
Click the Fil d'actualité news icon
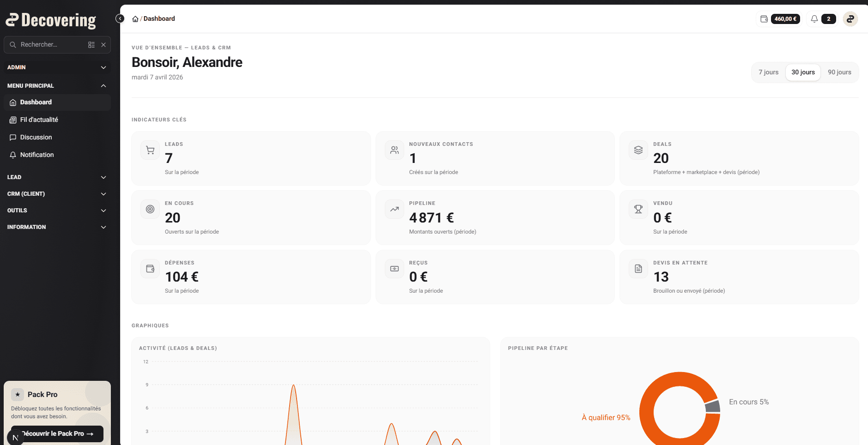click(12, 120)
